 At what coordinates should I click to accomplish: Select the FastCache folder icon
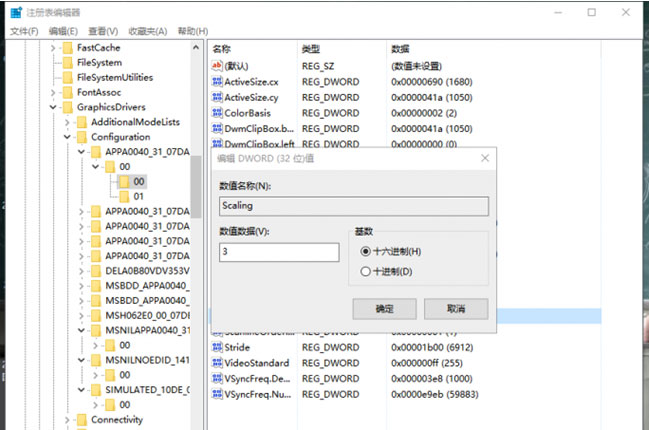pos(68,48)
